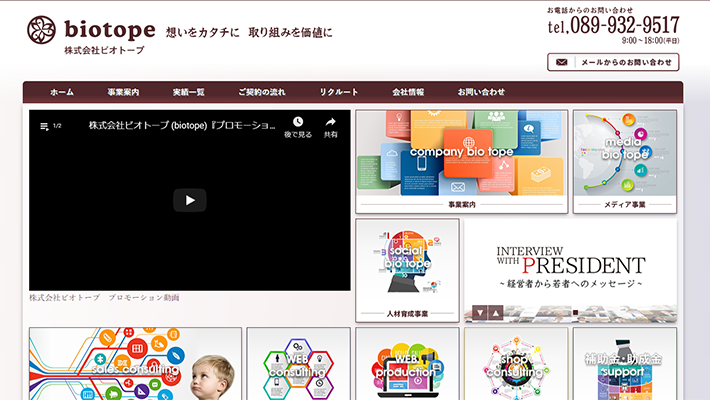This screenshot has height=400, width=710.
Task: Open 実績一覧 menu item
Action: pyautogui.click(x=188, y=92)
